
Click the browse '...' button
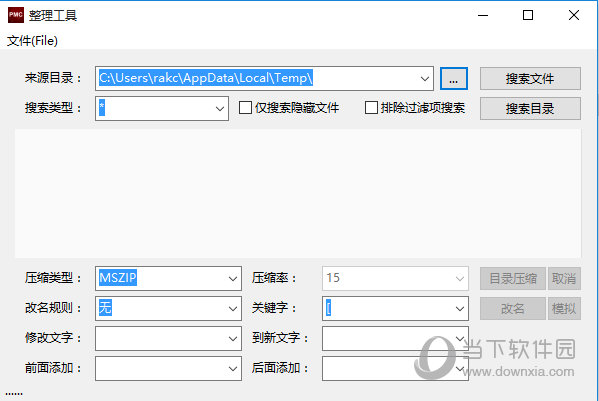[x=453, y=79]
